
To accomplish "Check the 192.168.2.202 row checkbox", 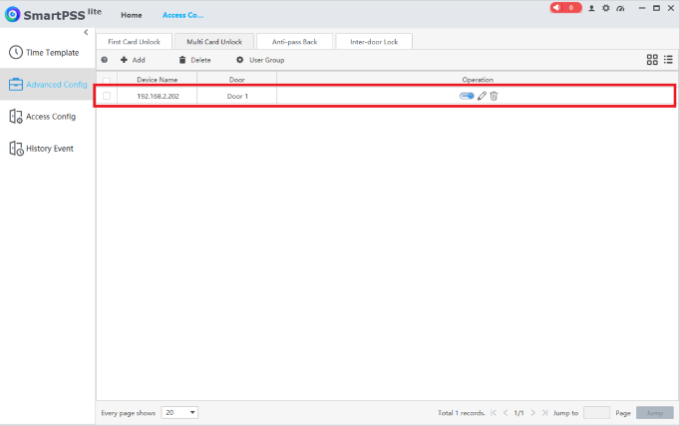I will (107, 96).
